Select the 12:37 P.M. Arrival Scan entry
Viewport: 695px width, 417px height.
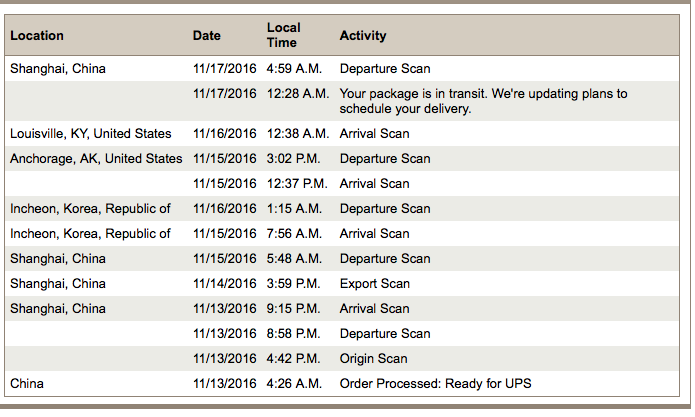342,183
